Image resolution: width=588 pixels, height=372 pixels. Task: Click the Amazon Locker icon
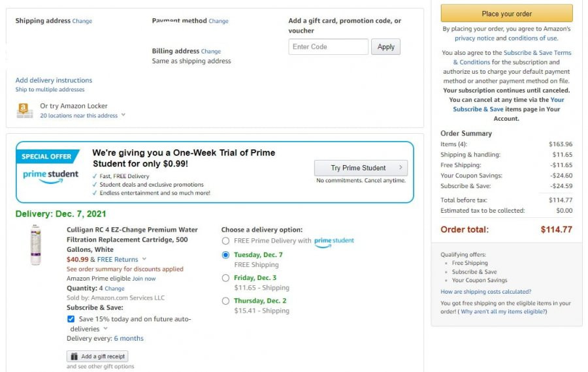pos(25,110)
